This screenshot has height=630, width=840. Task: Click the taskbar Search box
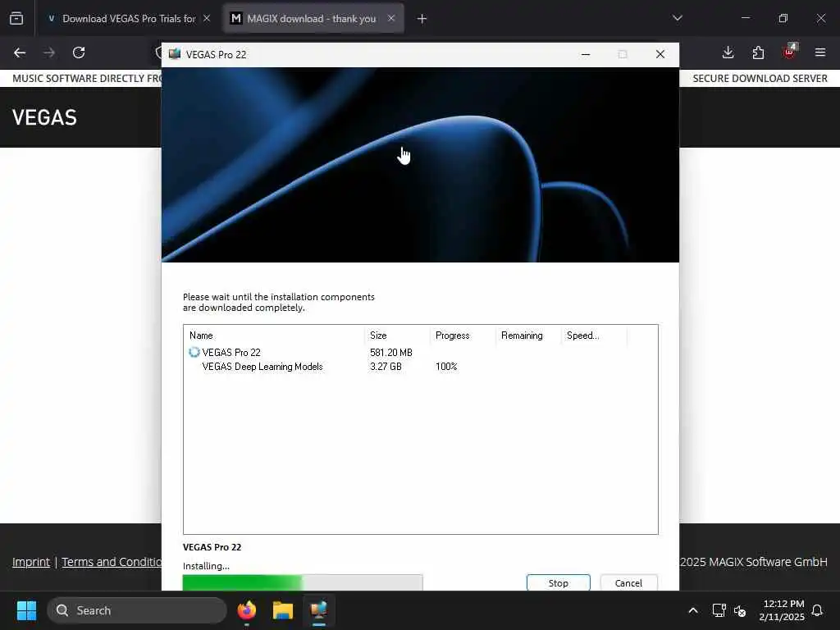pyautogui.click(x=137, y=610)
